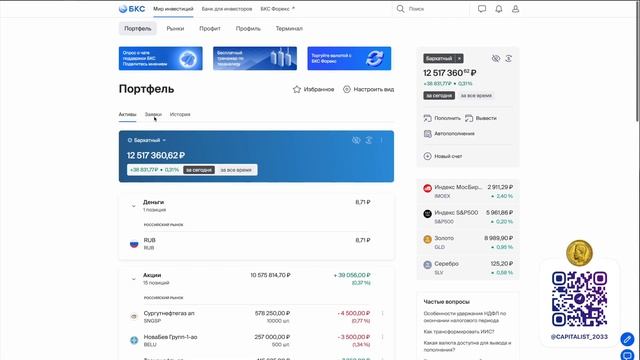
Task: Open the Рынки tab
Action: (x=175, y=29)
